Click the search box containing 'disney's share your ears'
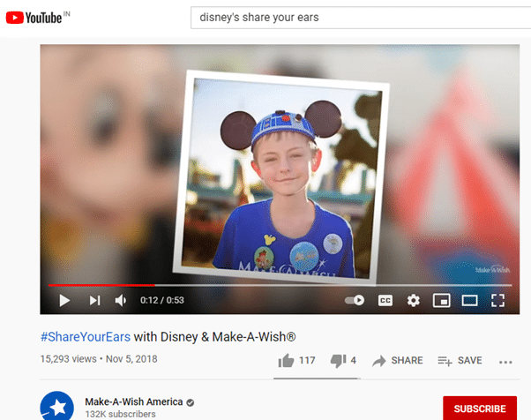 361,18
